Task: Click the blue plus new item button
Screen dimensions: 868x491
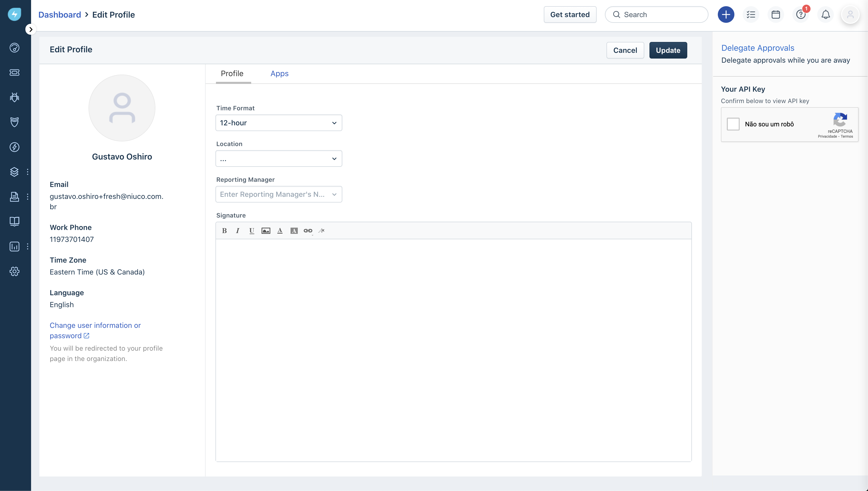Action: pyautogui.click(x=726, y=15)
